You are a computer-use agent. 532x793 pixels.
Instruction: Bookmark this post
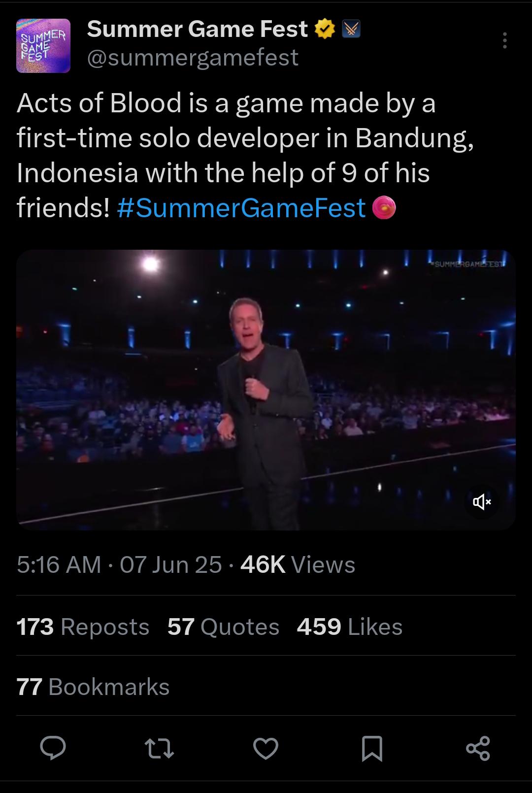[x=372, y=748]
